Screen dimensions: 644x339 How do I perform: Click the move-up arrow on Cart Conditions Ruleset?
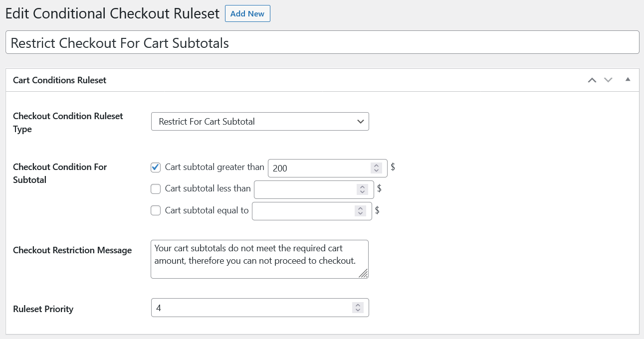[592, 80]
